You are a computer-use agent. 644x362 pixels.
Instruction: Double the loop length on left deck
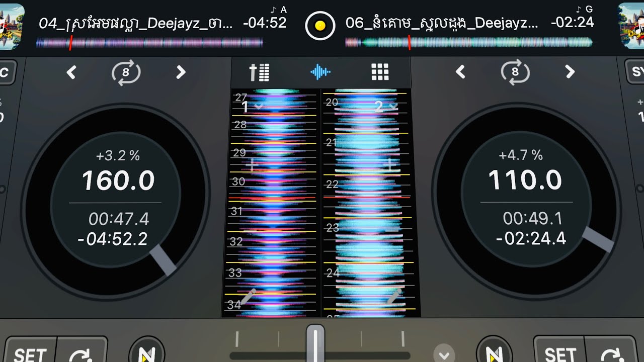pos(181,73)
